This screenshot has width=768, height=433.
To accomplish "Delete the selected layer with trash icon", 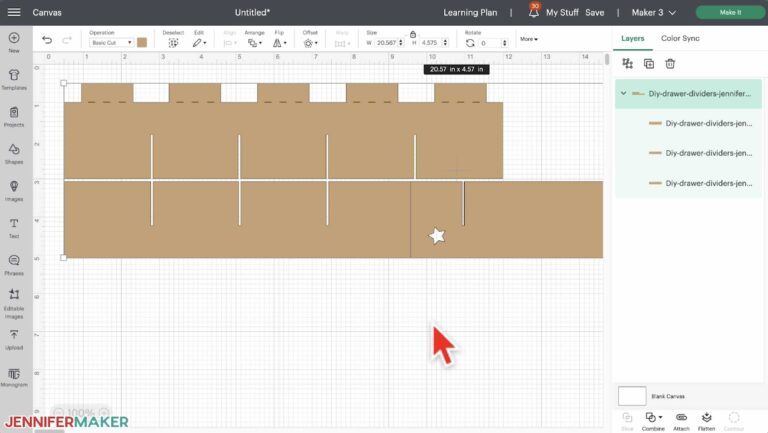I will coord(670,63).
